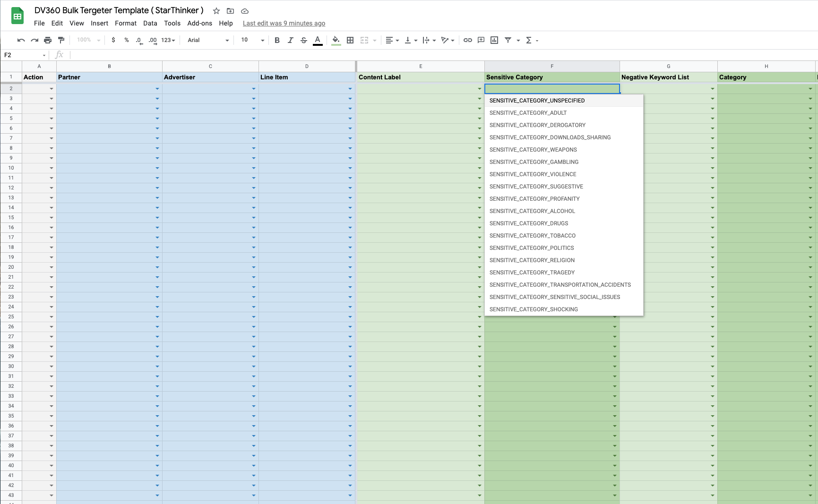
Task: Toggle italic formatting
Action: click(x=290, y=40)
